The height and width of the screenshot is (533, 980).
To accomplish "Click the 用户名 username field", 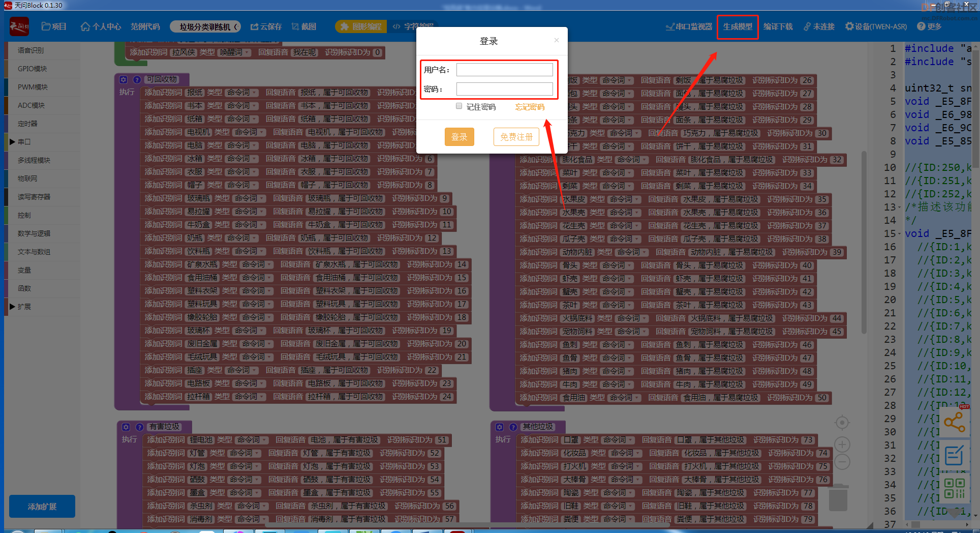I will [504, 70].
